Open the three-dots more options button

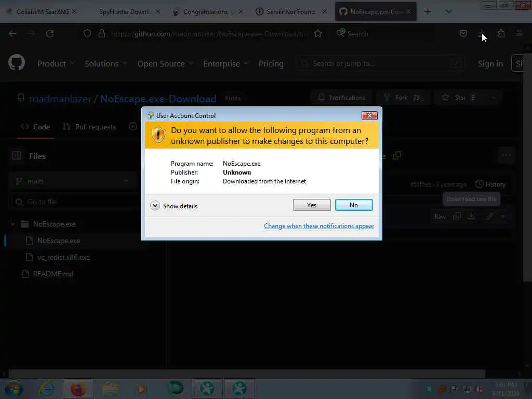506,155
